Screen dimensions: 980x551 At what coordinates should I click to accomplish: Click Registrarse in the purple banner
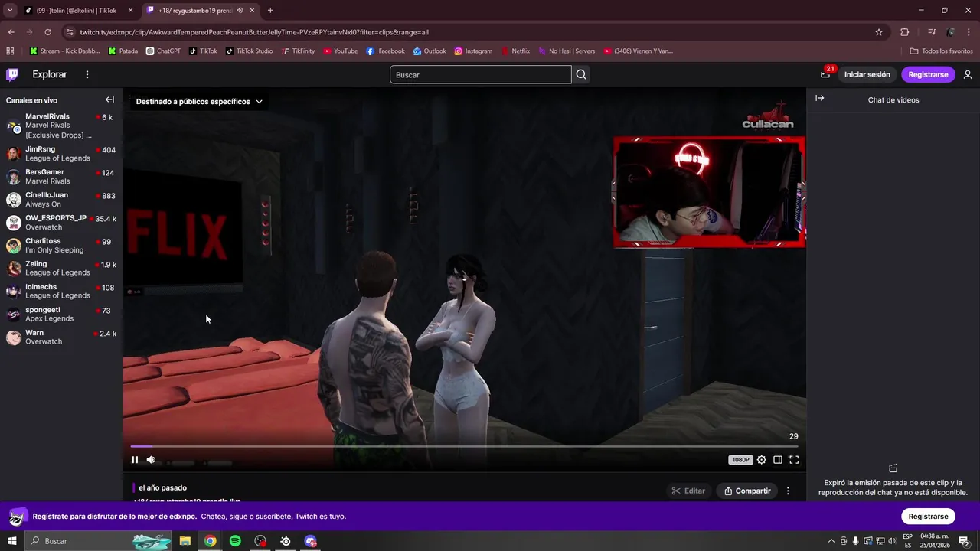tap(928, 516)
